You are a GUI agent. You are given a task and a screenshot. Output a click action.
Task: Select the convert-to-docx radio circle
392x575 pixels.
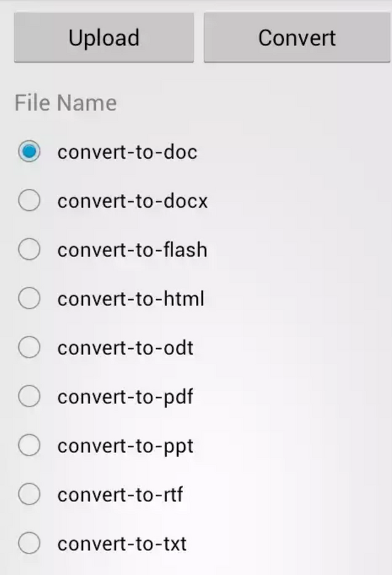click(x=29, y=200)
